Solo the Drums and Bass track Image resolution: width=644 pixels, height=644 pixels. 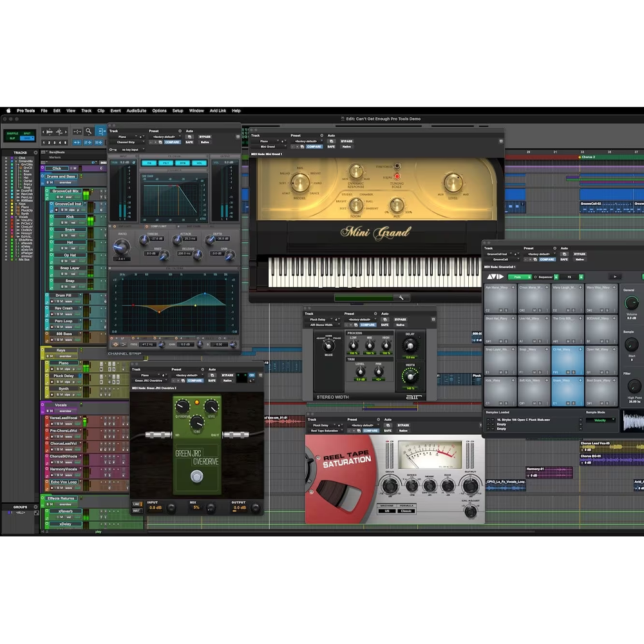click(48, 182)
